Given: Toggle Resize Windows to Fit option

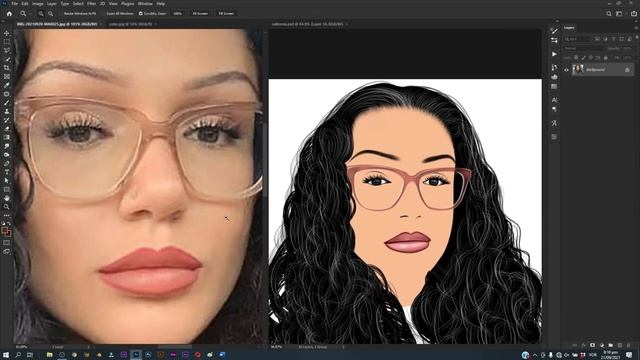Looking at the screenshot, I should (80, 13).
